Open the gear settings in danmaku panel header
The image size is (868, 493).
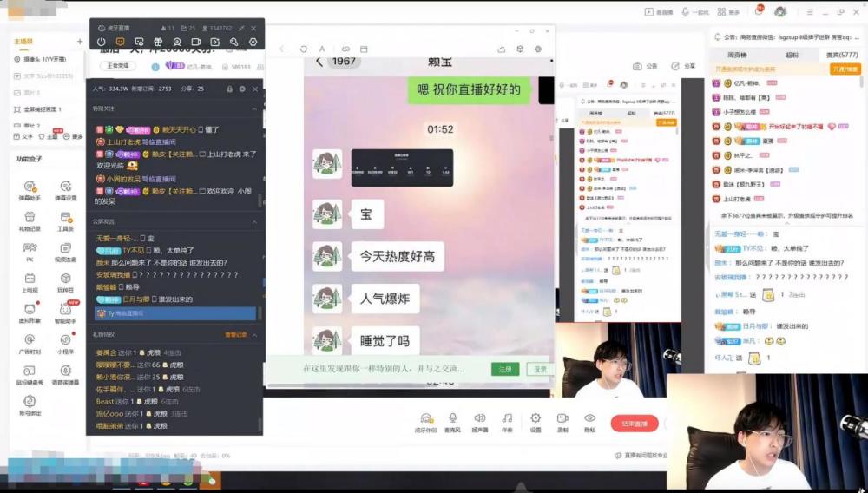click(x=242, y=89)
